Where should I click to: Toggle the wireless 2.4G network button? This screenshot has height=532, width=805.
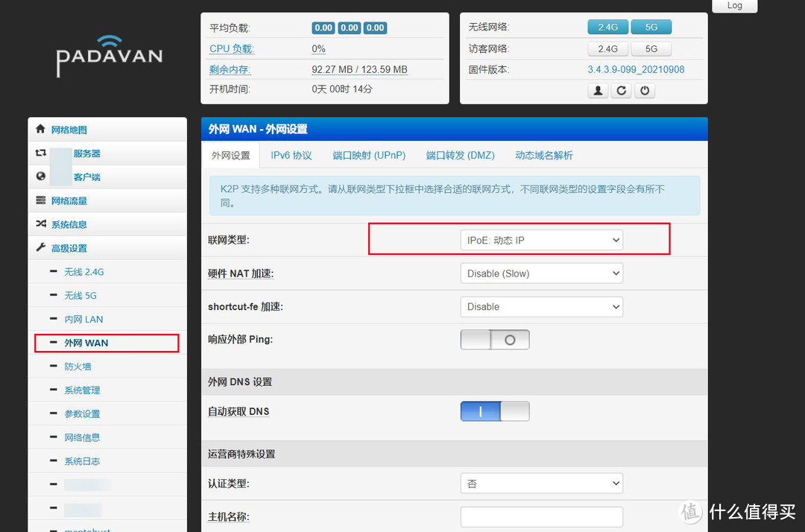pyautogui.click(x=608, y=27)
